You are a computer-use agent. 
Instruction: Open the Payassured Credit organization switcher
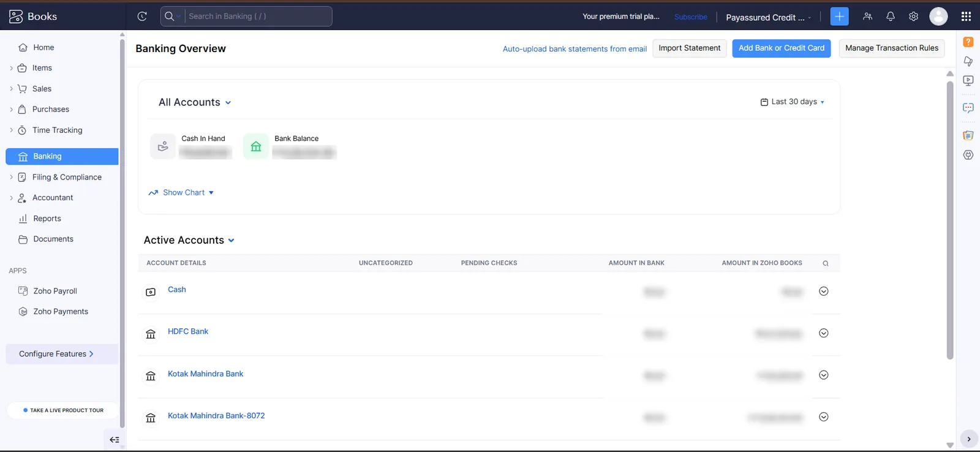(x=769, y=17)
